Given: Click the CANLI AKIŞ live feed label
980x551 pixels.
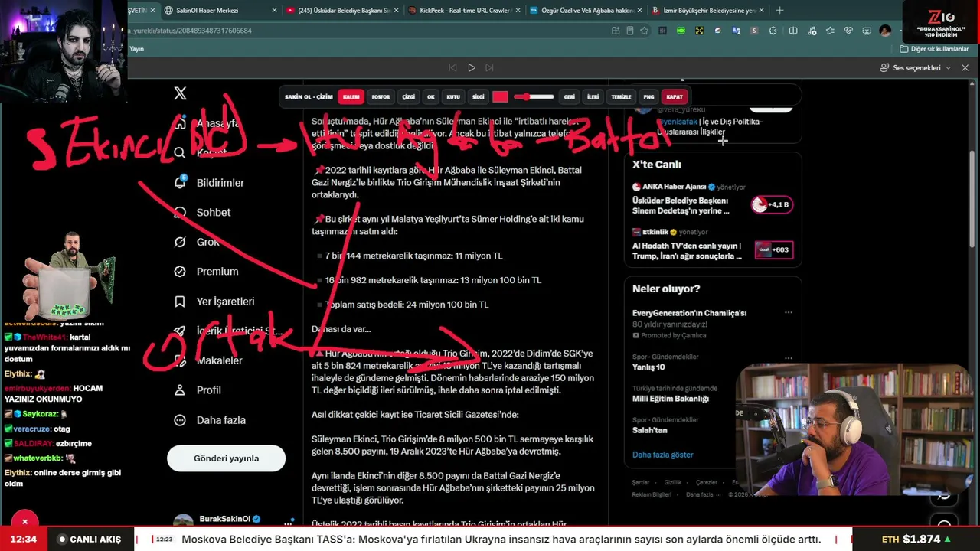Looking at the screenshot, I should (x=90, y=539).
